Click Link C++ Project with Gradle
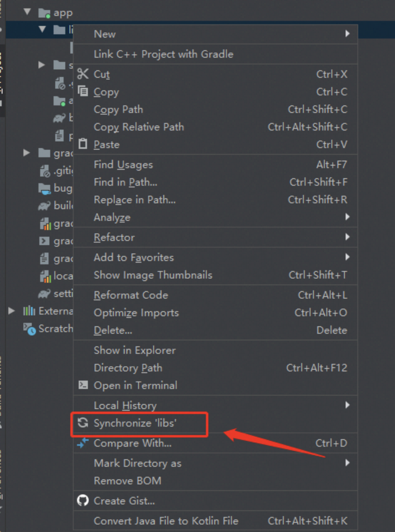 coord(163,54)
